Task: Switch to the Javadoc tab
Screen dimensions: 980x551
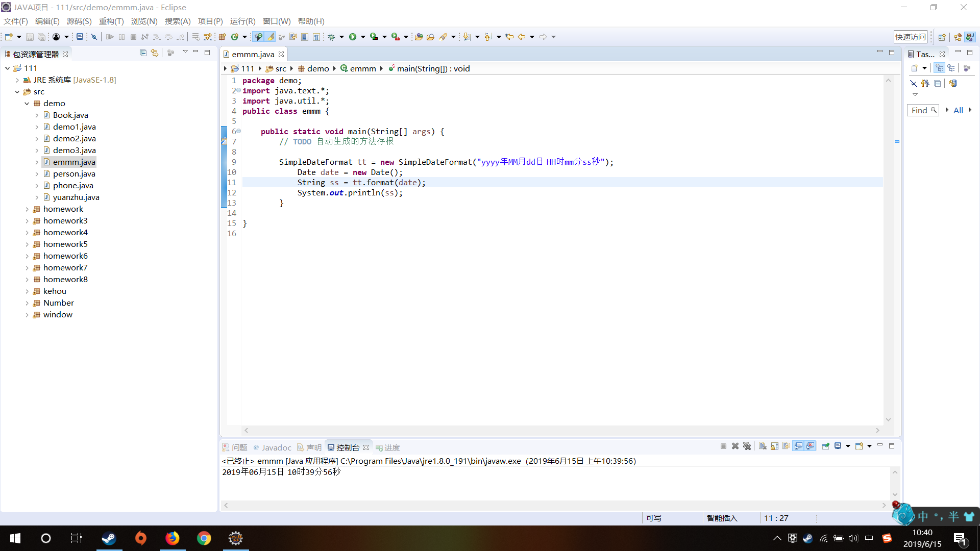Action: [x=276, y=447]
